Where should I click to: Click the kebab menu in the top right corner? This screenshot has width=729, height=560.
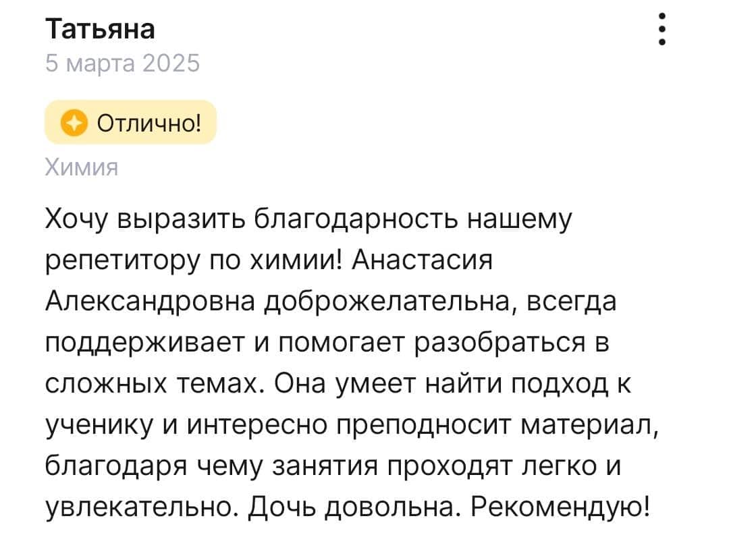[664, 29]
